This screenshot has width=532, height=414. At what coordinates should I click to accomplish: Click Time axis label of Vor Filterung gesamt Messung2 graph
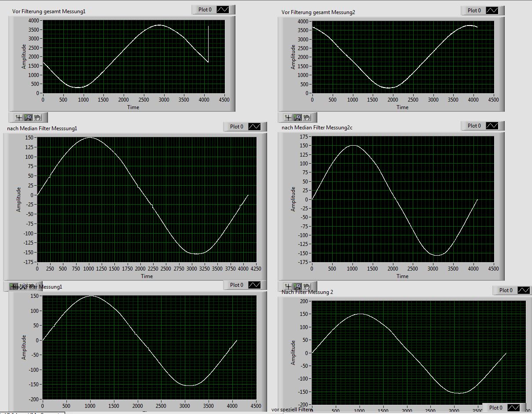[x=402, y=107]
